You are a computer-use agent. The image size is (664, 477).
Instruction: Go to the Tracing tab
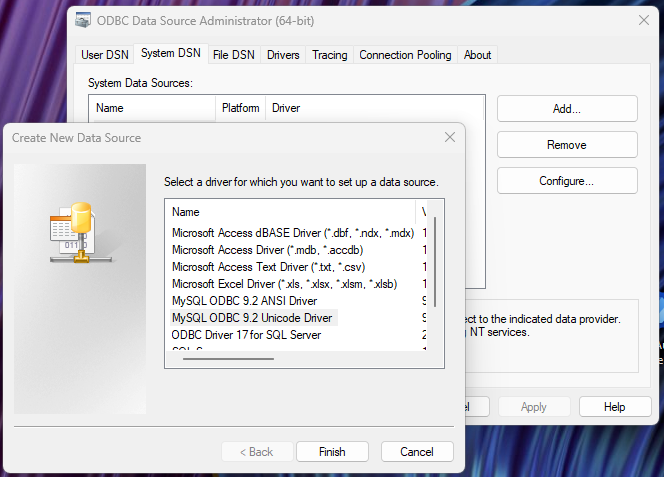329,55
